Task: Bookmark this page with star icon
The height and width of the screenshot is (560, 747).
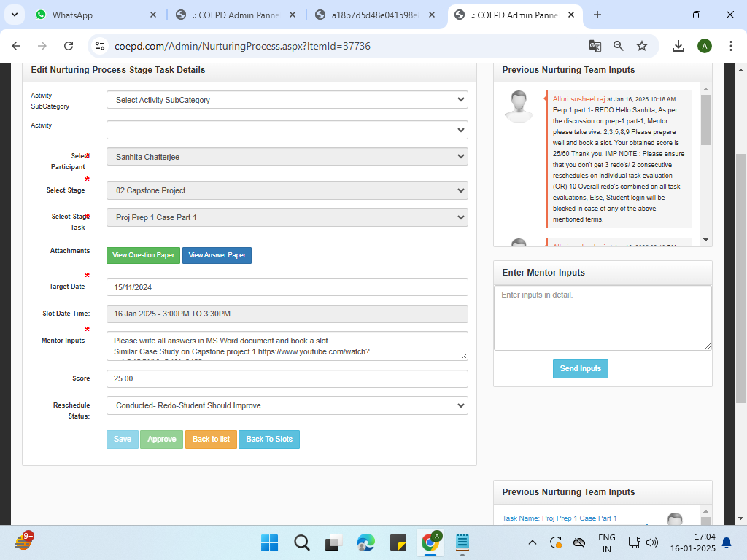Action: coord(642,46)
